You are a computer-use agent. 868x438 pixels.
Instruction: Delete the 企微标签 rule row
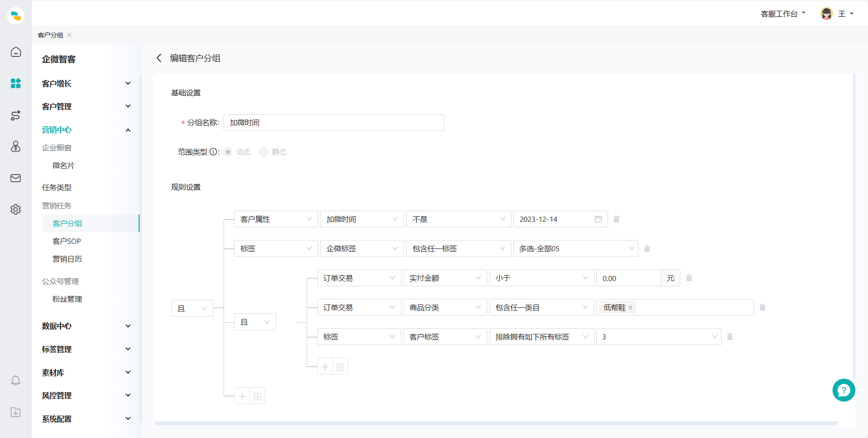[647, 248]
